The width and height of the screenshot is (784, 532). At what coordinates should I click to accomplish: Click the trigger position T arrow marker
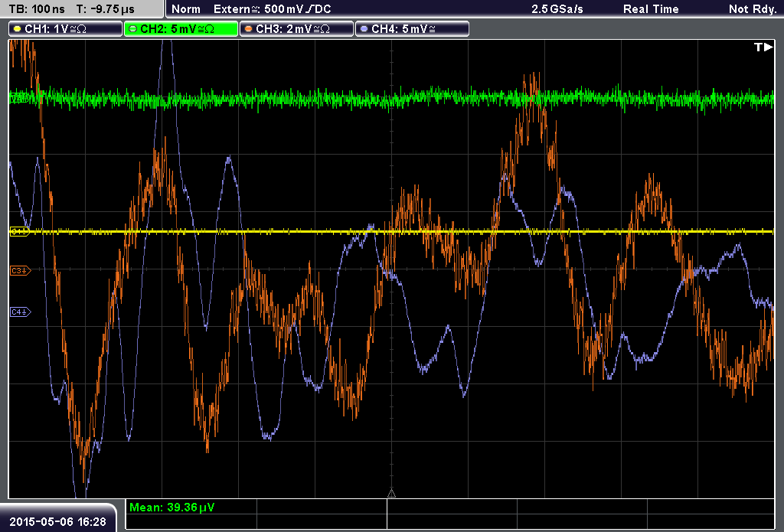click(x=763, y=47)
